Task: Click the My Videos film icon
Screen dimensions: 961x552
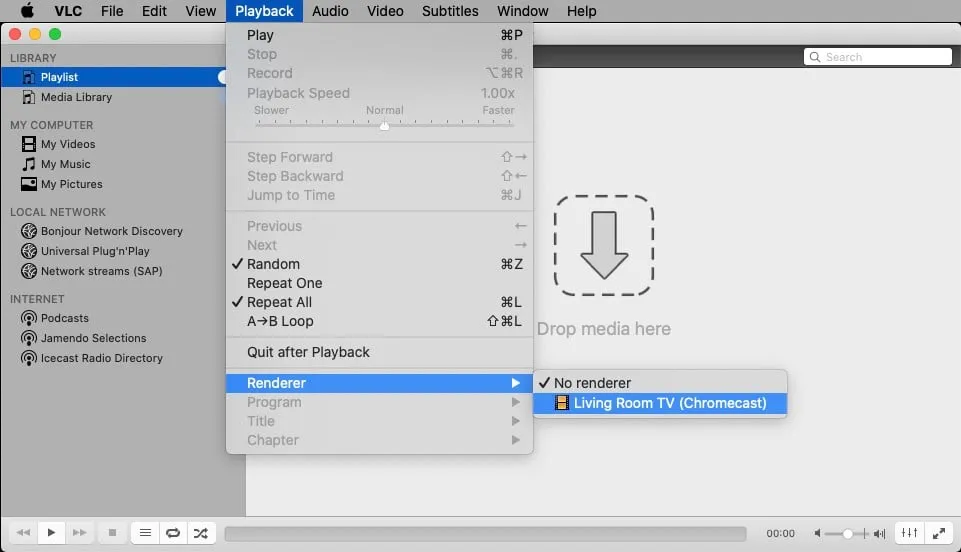Action: click(x=28, y=144)
